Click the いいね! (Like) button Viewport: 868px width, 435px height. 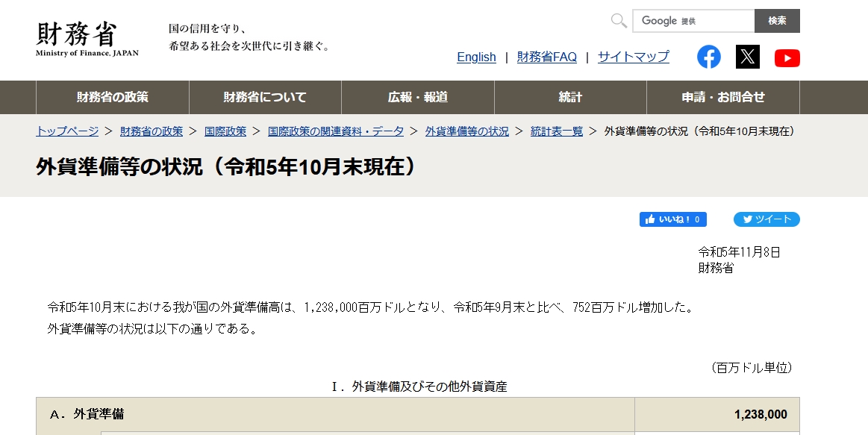(672, 219)
